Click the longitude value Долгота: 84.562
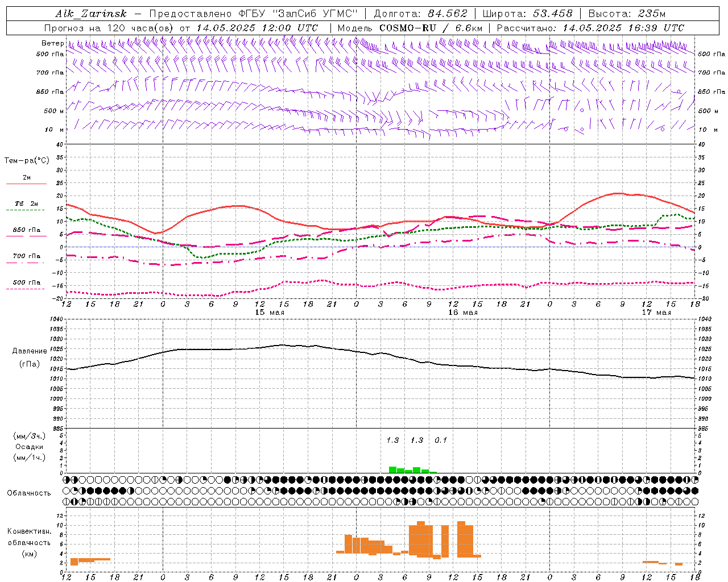The image size is (728, 582). [x=420, y=14]
